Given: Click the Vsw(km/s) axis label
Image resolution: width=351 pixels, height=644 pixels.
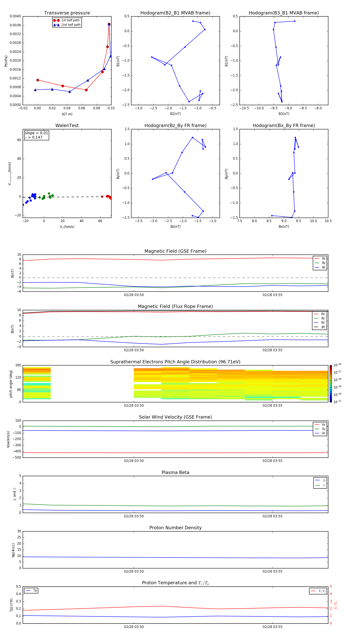Looking at the screenshot, I should [8, 439].
